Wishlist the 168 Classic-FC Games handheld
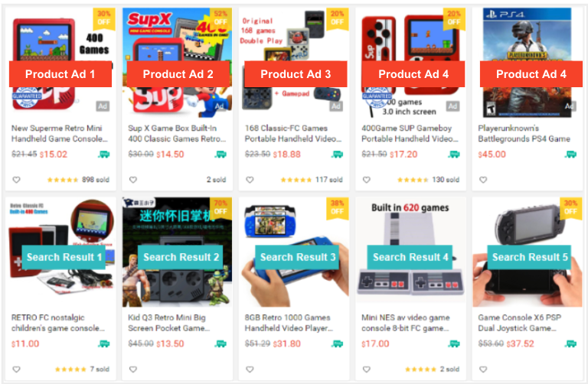The height and width of the screenshot is (384, 588). (250, 180)
